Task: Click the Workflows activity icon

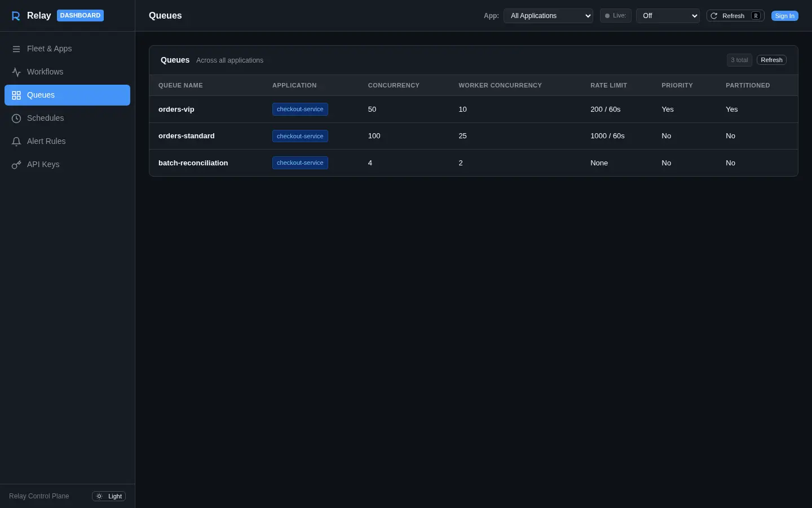Action: [x=16, y=72]
